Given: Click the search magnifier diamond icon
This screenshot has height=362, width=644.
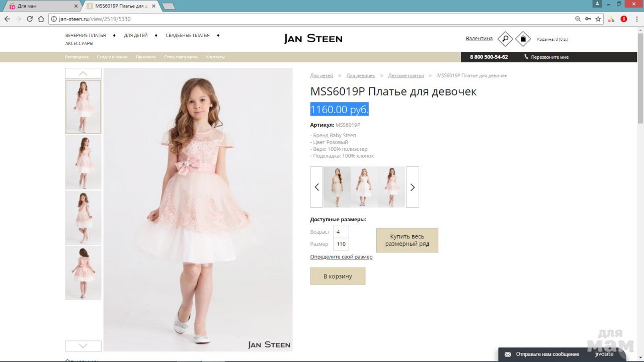Looking at the screenshot, I should 505,39.
